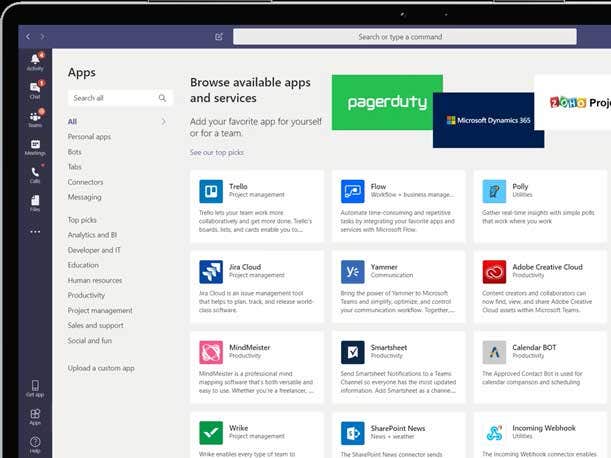Click the PagerDuty green banner
The image size is (611, 458).
pos(387,102)
